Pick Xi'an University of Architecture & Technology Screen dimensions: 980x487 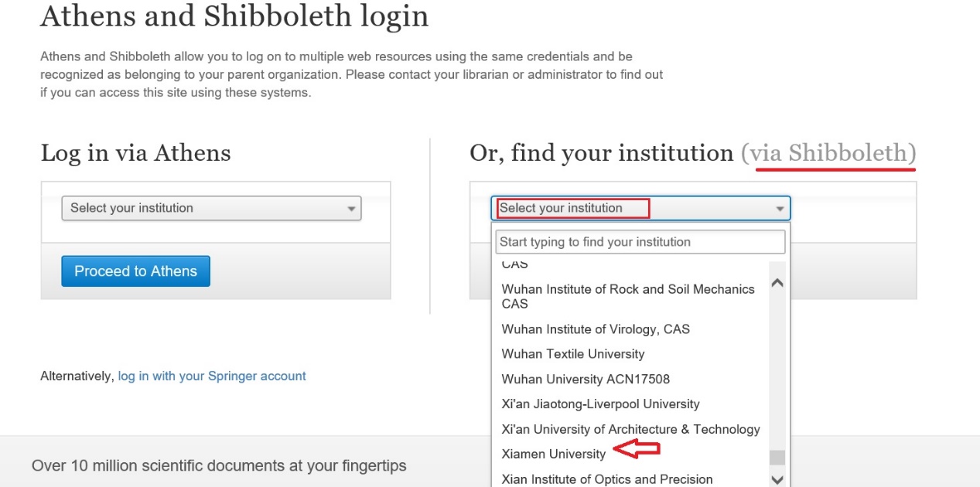[x=630, y=429]
